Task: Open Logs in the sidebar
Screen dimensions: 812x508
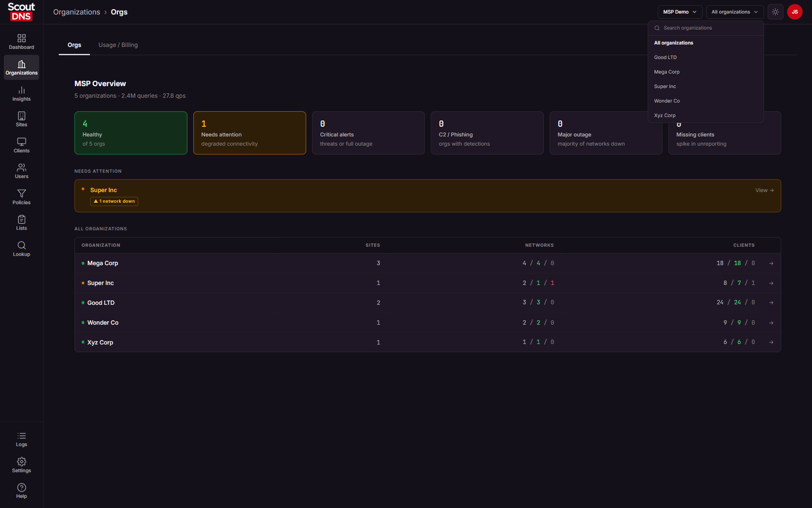Action: coord(21,439)
